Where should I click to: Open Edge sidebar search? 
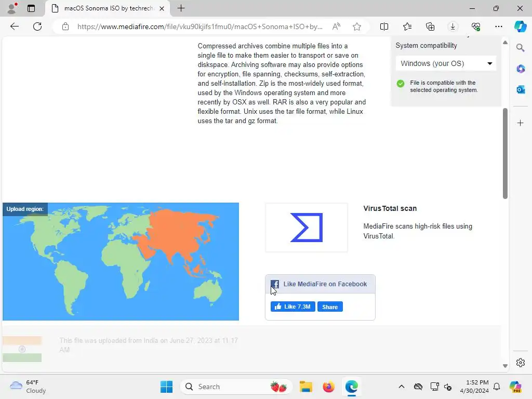point(520,48)
